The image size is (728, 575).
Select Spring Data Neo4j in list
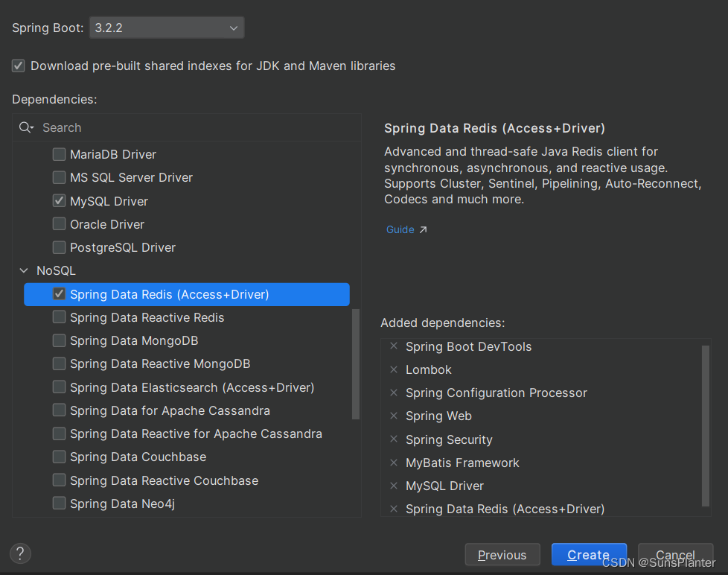[x=122, y=503]
